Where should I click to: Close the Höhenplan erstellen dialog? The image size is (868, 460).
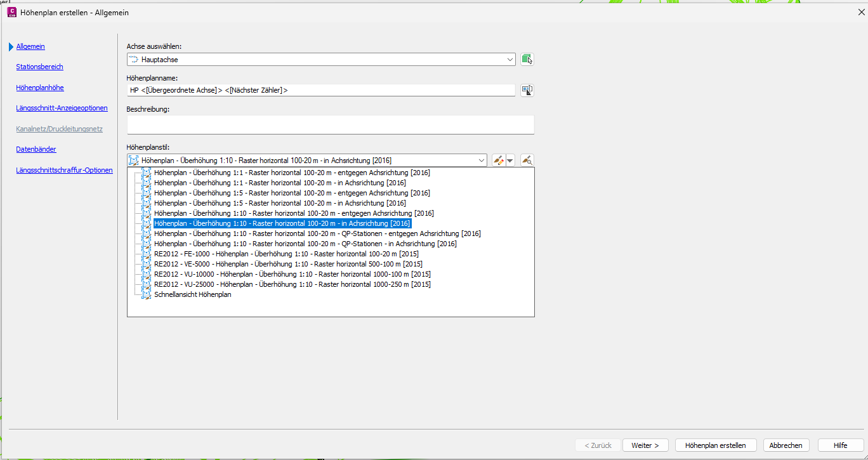pos(861,12)
